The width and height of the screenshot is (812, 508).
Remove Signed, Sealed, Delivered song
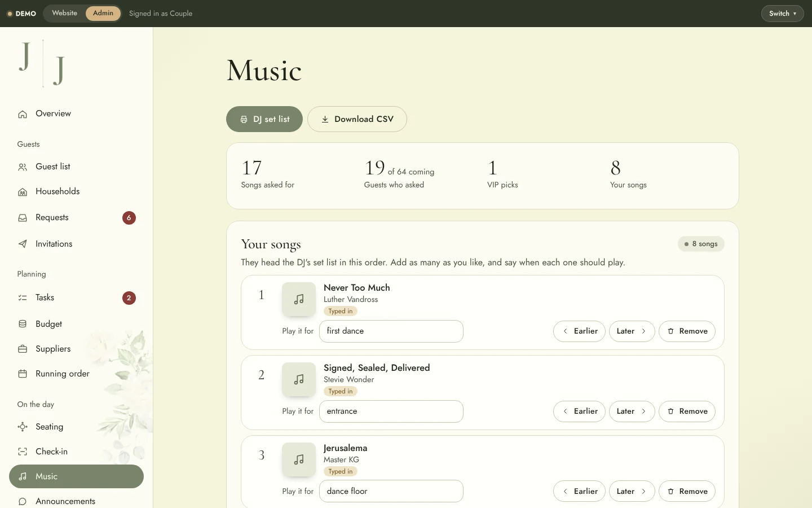click(687, 411)
